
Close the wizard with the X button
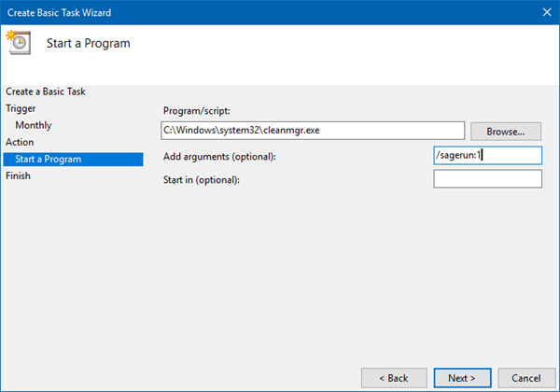pyautogui.click(x=547, y=12)
